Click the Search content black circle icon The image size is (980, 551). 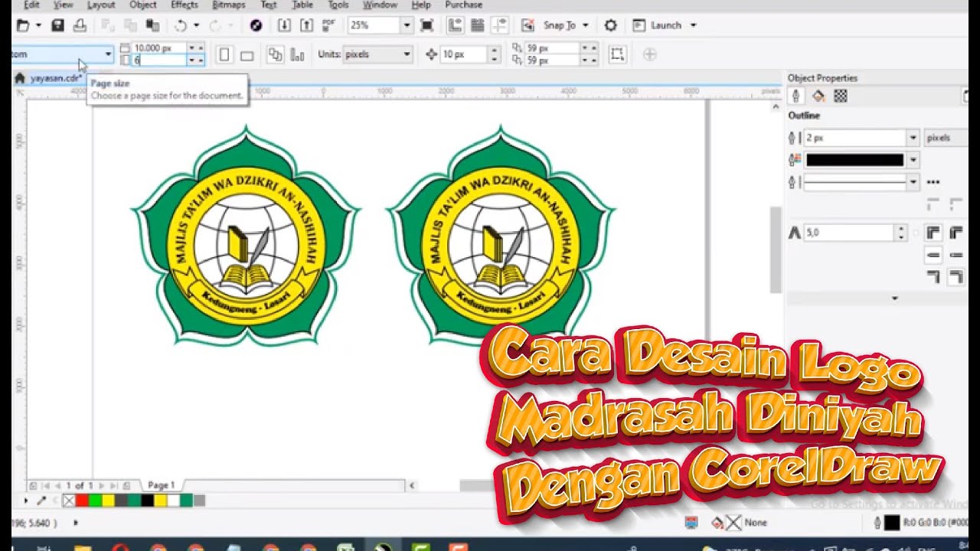tap(256, 25)
